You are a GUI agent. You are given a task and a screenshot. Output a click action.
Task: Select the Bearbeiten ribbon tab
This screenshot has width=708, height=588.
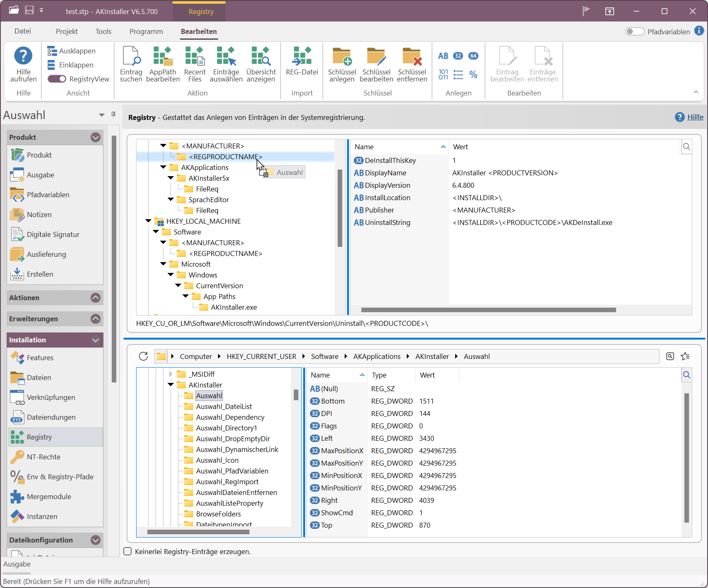point(199,31)
